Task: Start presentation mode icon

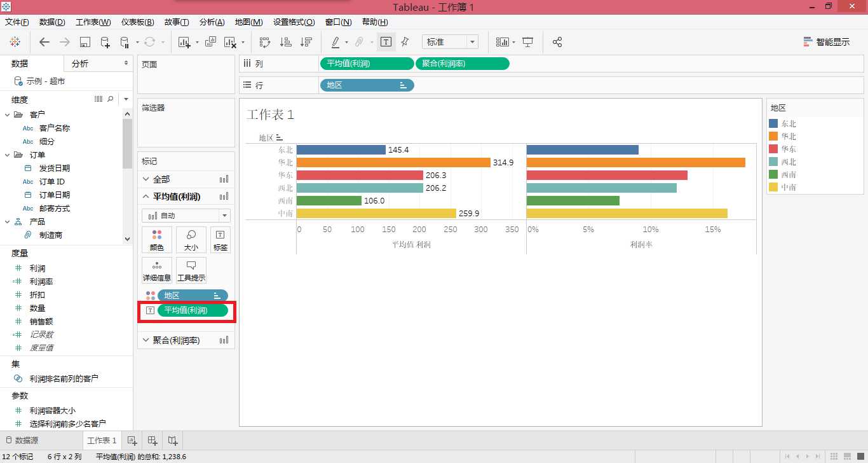Action: coord(527,42)
